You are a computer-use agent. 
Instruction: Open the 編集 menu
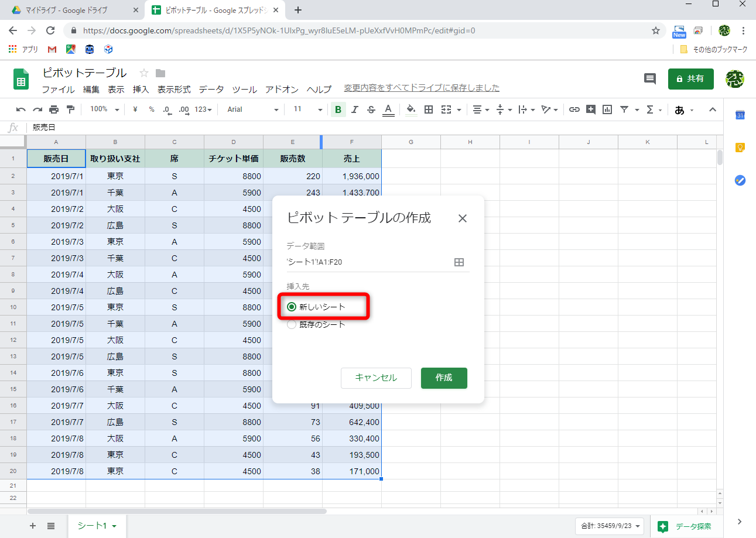(91, 90)
